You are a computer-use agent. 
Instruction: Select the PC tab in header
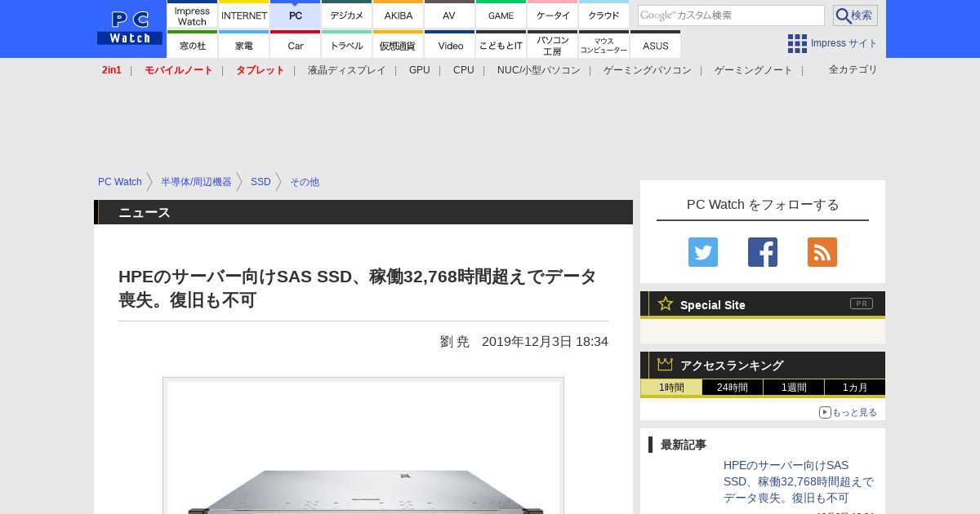click(296, 15)
